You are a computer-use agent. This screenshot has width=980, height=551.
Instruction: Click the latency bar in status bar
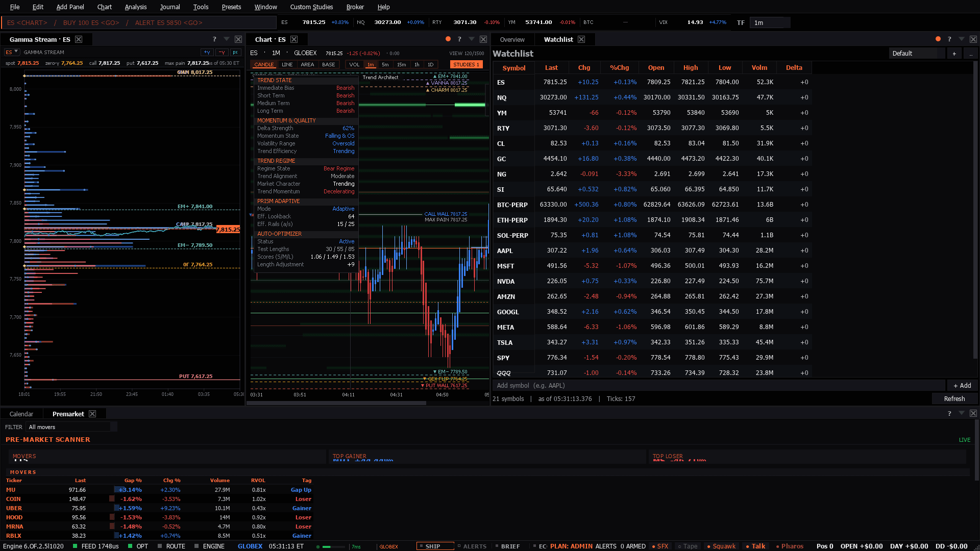pyautogui.click(x=333, y=546)
